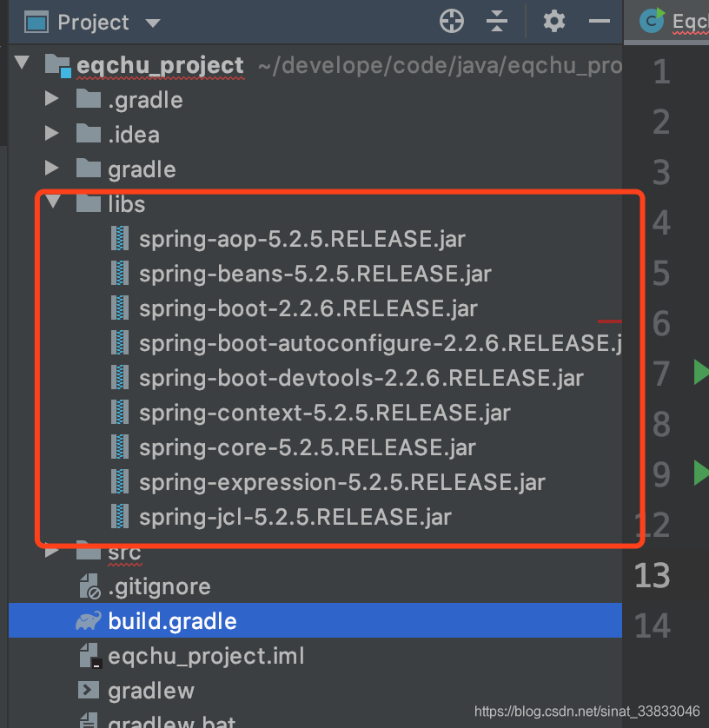Click the build.gradle elephant icon

[89, 621]
